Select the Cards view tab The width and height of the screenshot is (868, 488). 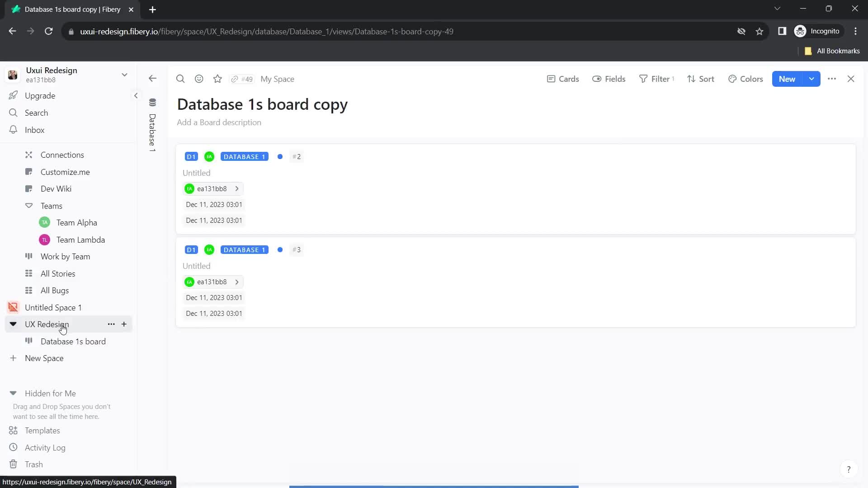pos(564,78)
